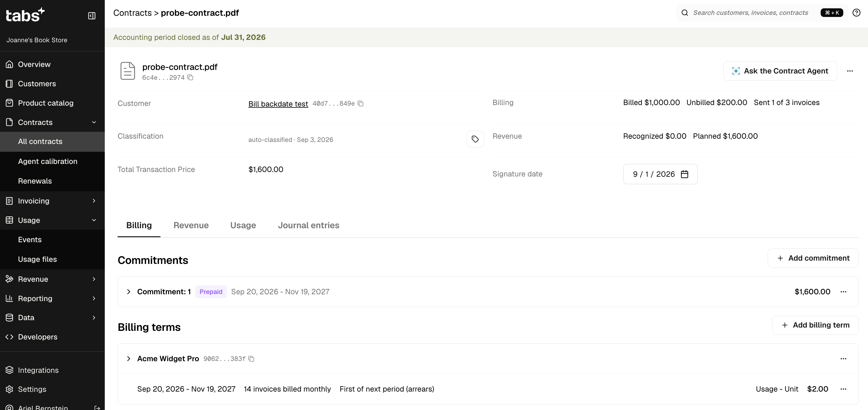The height and width of the screenshot is (410, 868).
Task: Click the tabs logo
Action: [x=25, y=15]
